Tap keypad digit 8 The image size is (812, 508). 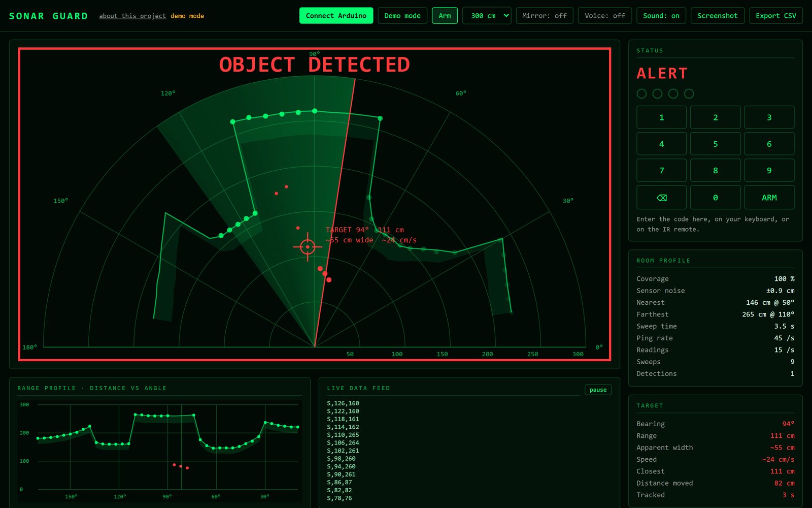tap(716, 171)
